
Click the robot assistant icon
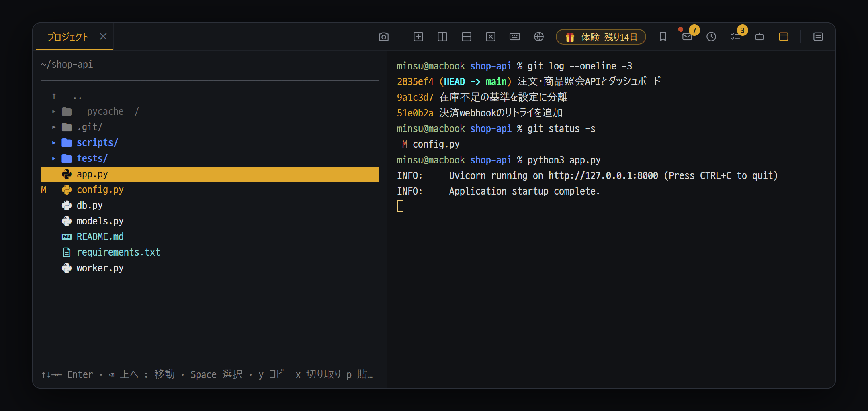click(x=759, y=37)
